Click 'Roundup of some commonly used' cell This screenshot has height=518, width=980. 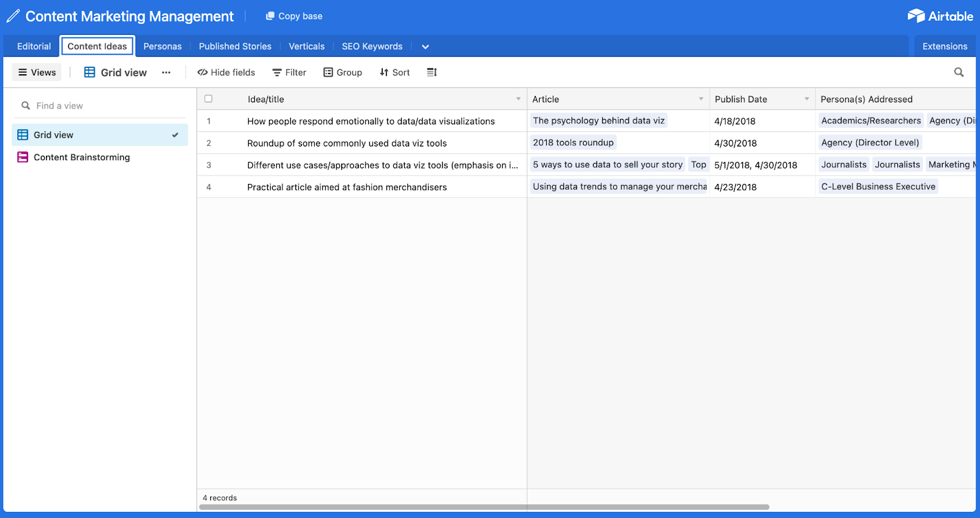[347, 143]
